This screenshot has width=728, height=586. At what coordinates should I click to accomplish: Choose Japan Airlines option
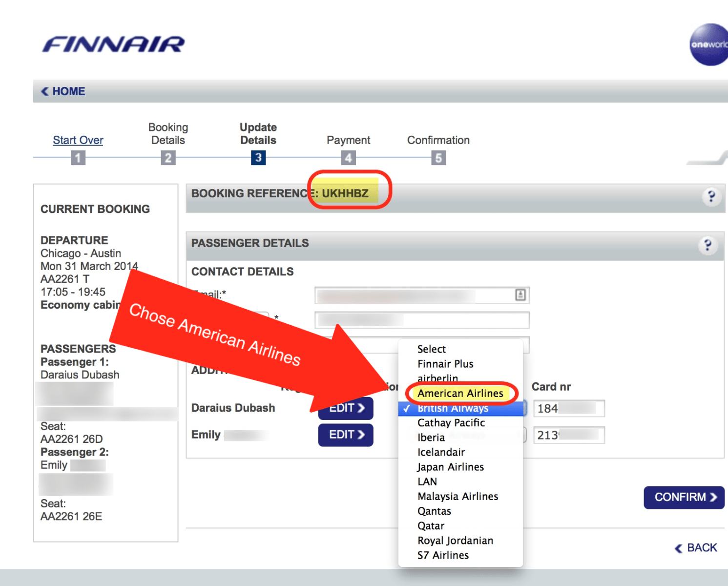[x=460, y=467]
